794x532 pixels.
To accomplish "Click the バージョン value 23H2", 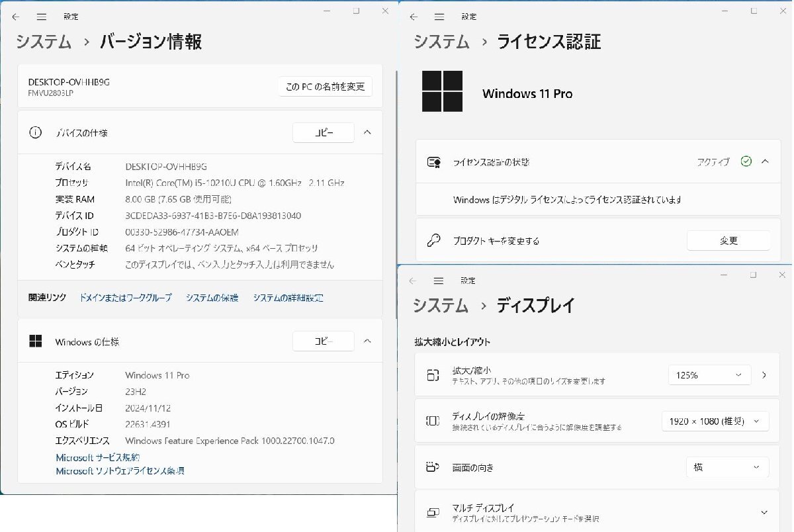I will tap(134, 392).
